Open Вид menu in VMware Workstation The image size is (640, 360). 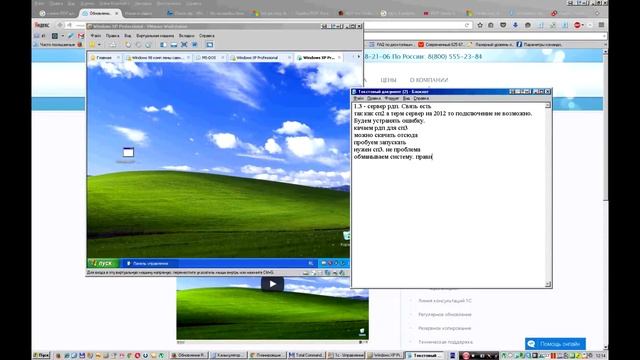point(127,36)
